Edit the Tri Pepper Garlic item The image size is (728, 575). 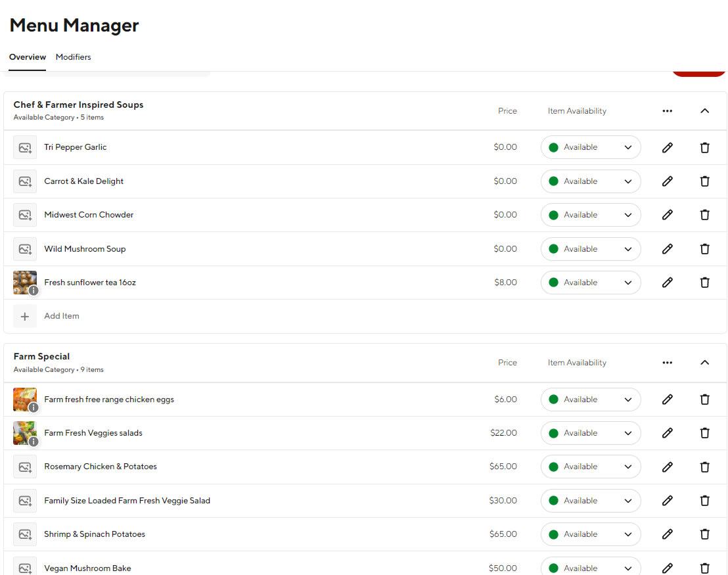(667, 147)
